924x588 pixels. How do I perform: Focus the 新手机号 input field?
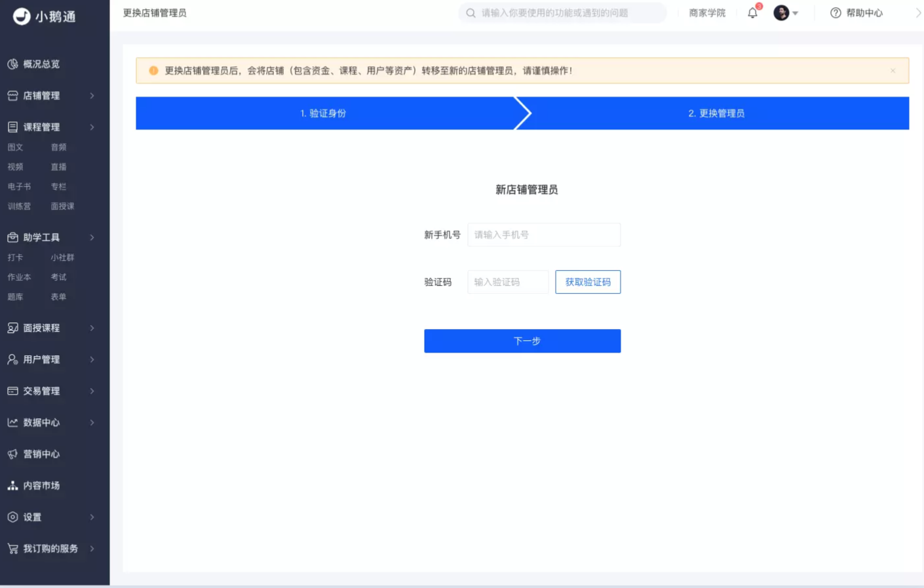(544, 235)
